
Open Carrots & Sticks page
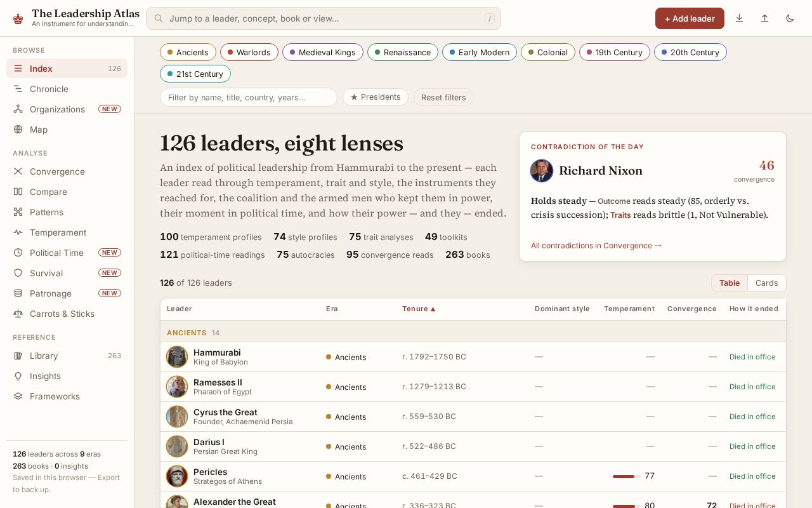pyautogui.click(x=67, y=314)
